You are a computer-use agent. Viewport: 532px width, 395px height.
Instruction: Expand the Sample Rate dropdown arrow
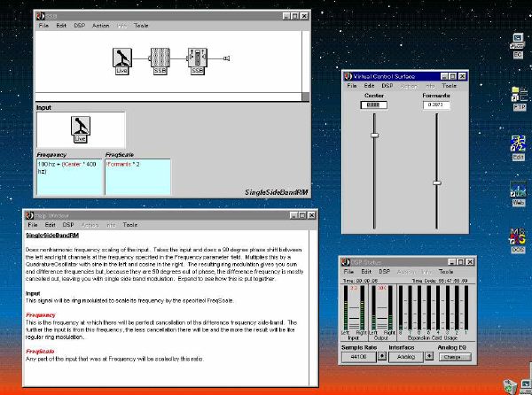[381, 357]
